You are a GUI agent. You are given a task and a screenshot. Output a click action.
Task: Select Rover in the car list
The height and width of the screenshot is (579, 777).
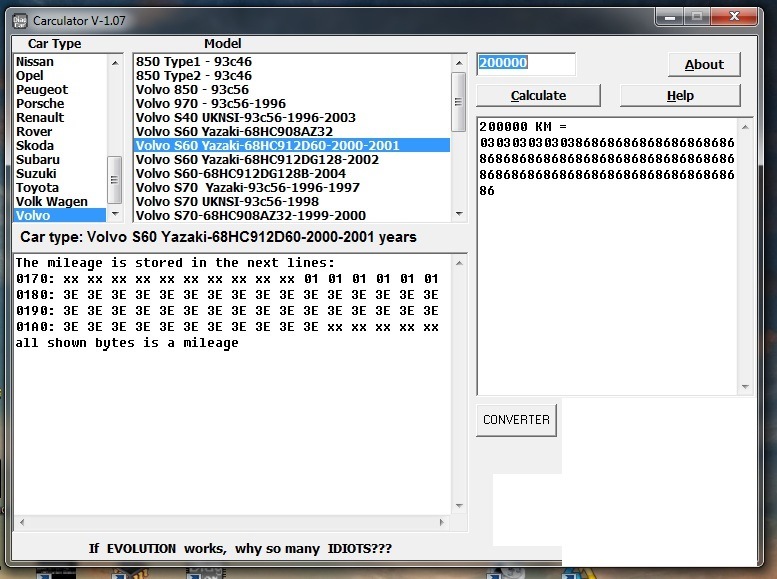click(60, 131)
